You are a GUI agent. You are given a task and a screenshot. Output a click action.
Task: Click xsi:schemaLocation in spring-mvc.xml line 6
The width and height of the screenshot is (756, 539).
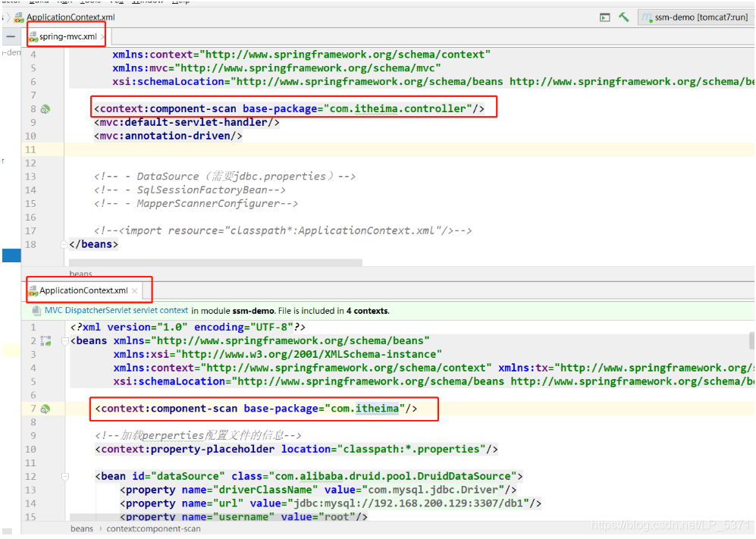pos(168,81)
